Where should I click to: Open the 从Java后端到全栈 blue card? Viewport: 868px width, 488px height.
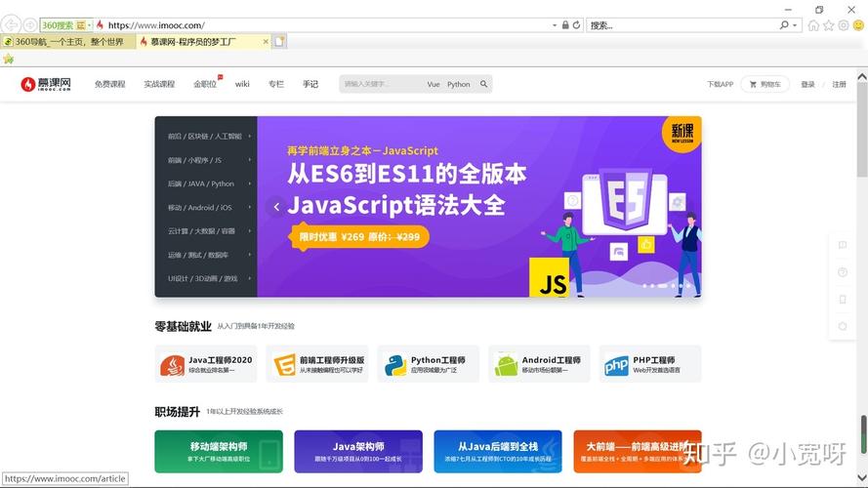(x=498, y=452)
